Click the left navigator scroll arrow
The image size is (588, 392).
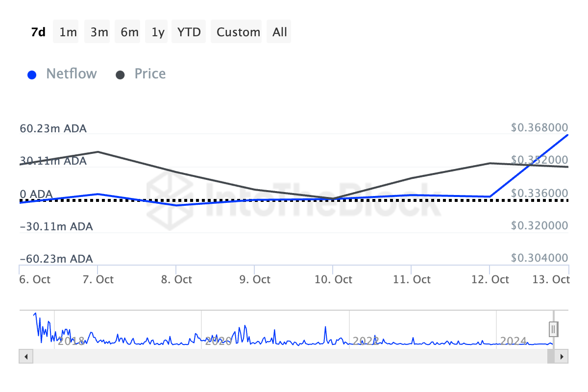pos(25,357)
